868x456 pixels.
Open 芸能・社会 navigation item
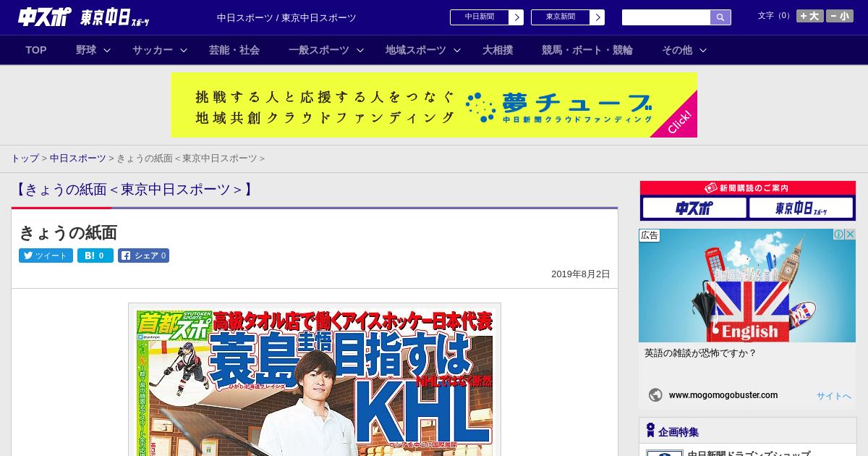234,50
